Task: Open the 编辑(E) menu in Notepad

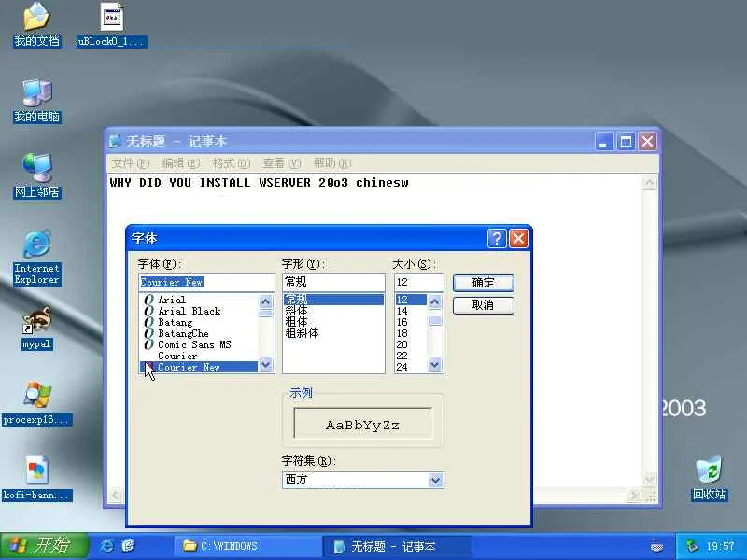Action: click(x=180, y=163)
